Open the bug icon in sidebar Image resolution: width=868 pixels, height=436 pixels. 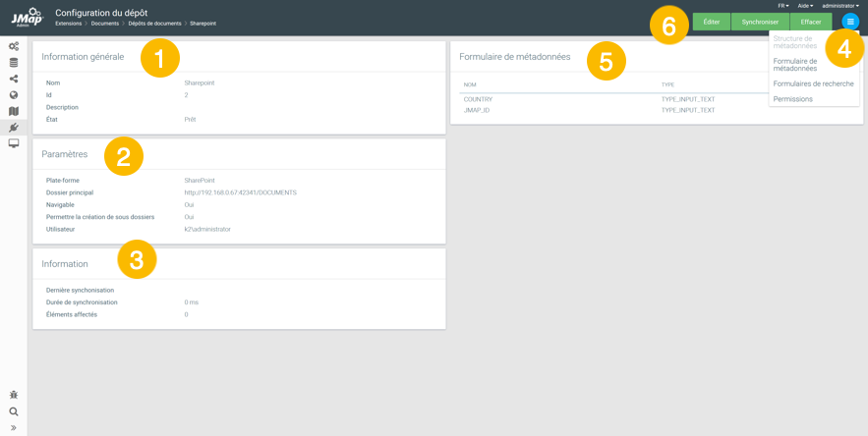click(14, 395)
